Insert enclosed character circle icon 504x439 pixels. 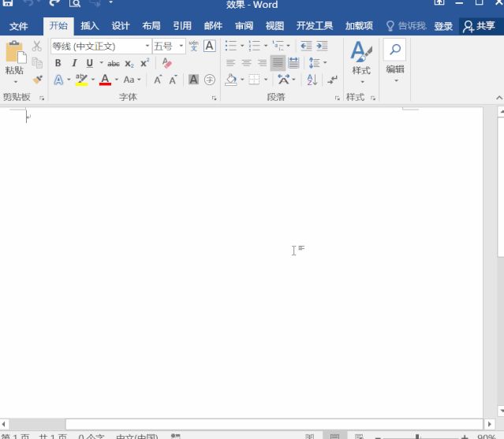pos(210,80)
